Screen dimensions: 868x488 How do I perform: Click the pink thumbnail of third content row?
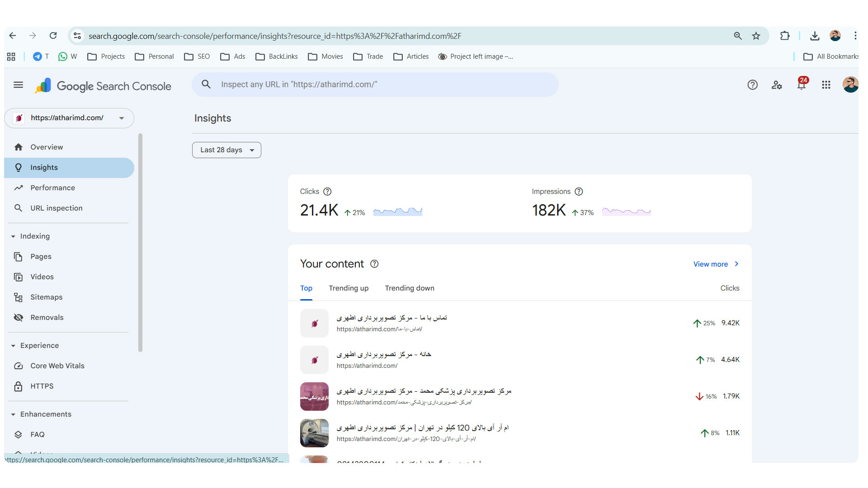click(314, 396)
